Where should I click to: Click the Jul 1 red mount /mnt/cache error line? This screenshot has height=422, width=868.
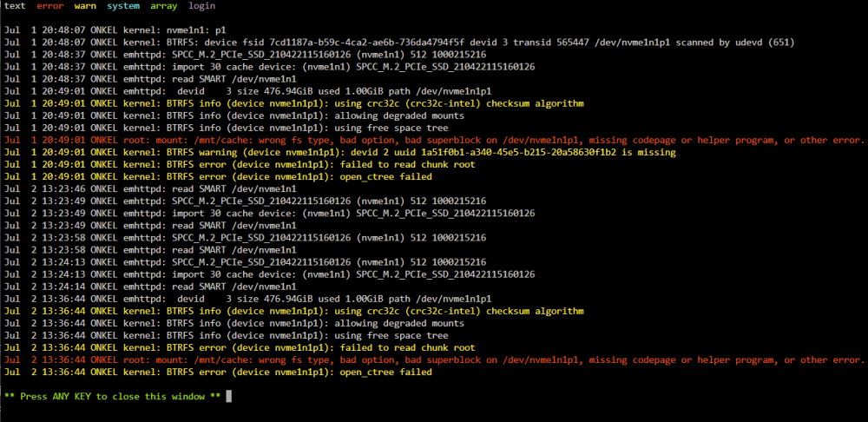click(434, 140)
